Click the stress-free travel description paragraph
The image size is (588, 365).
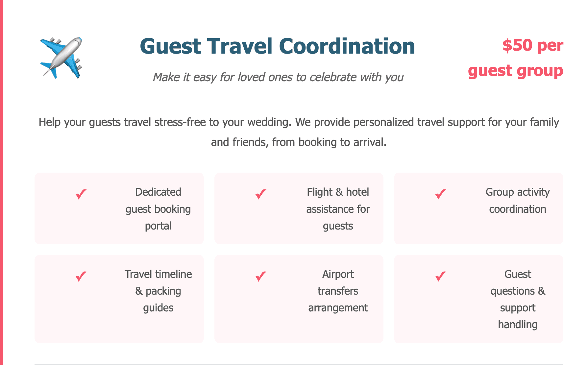[x=299, y=132]
